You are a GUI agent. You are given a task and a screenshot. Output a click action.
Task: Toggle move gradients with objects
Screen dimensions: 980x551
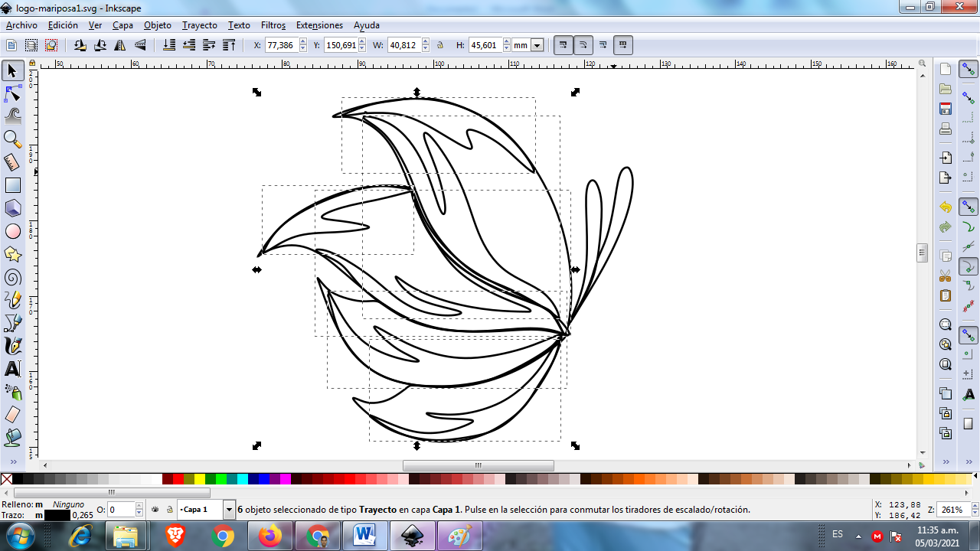(603, 45)
